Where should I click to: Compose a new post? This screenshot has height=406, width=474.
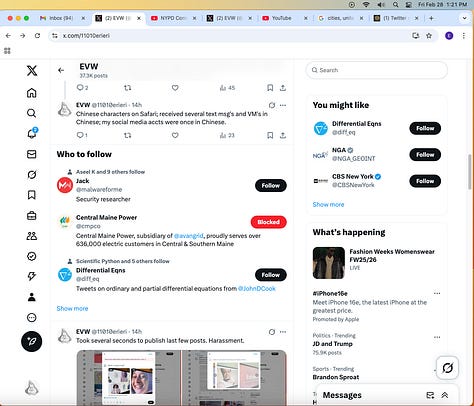[32, 341]
